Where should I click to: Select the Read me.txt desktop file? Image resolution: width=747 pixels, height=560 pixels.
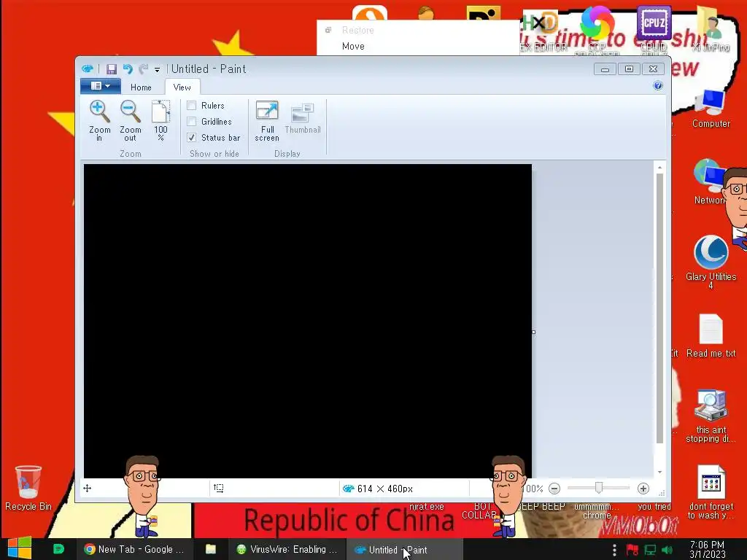click(x=711, y=336)
